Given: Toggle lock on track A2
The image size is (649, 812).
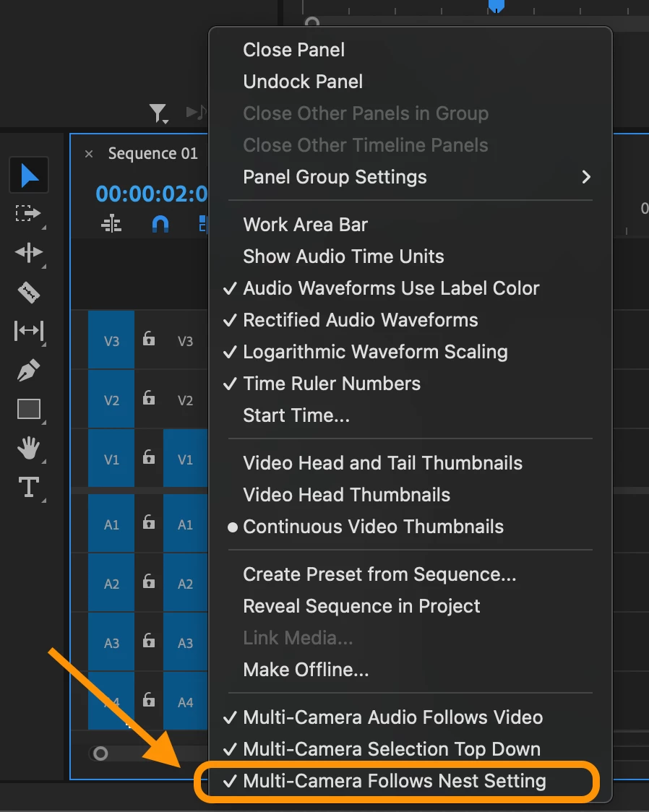Looking at the screenshot, I should 149,581.
